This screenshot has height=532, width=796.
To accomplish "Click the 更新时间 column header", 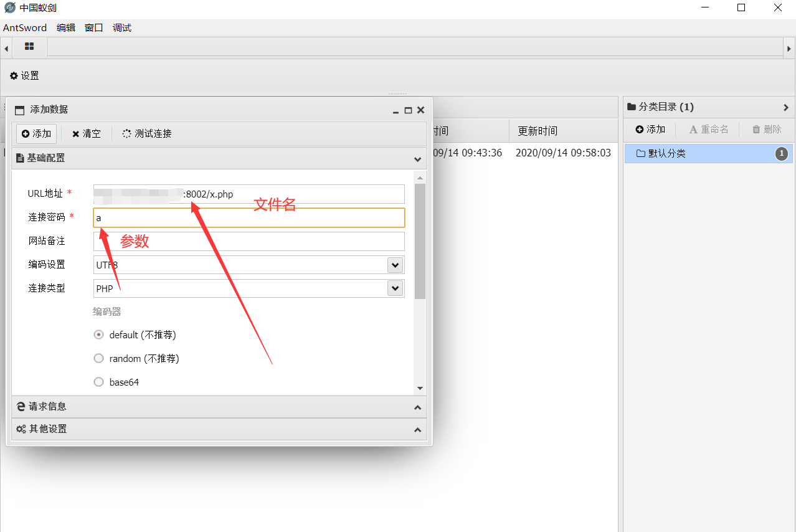I will tap(538, 131).
